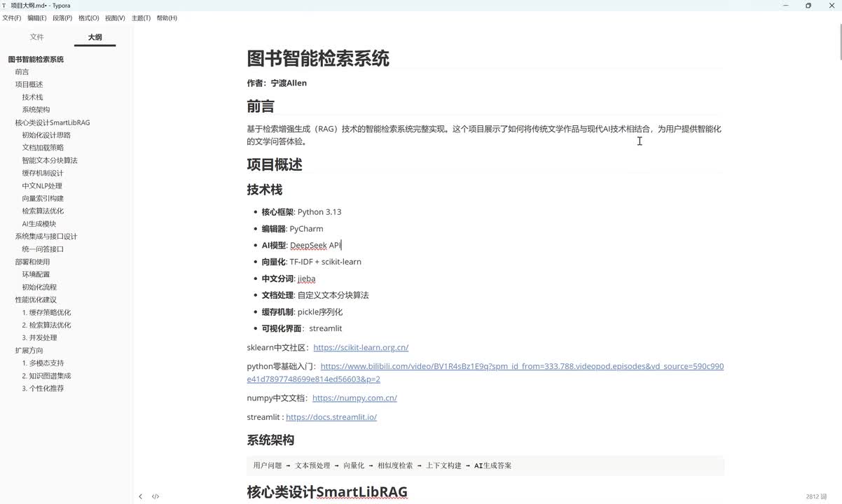Click the DeepSeek API list item
This screenshot has height=504, width=842.
tap(301, 245)
